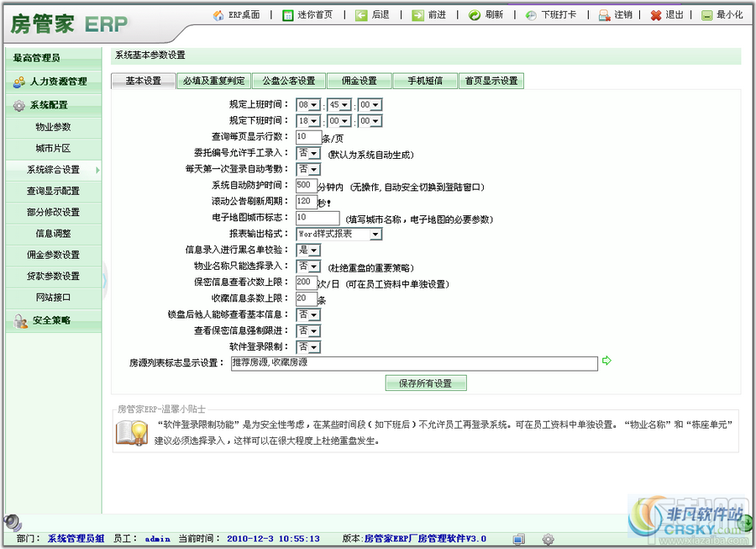This screenshot has height=549, width=756.
Task: Open the 报表输出格式 dropdown
Action: 339,234
